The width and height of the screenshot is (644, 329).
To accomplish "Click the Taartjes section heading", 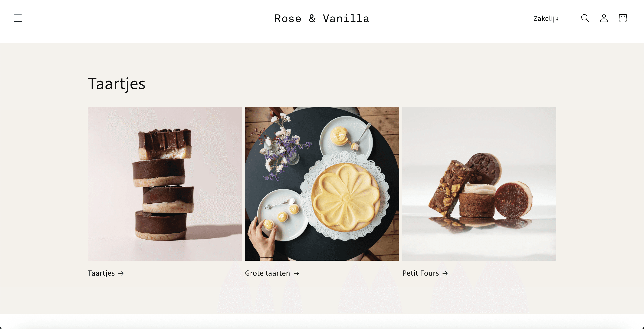I will tap(116, 84).
